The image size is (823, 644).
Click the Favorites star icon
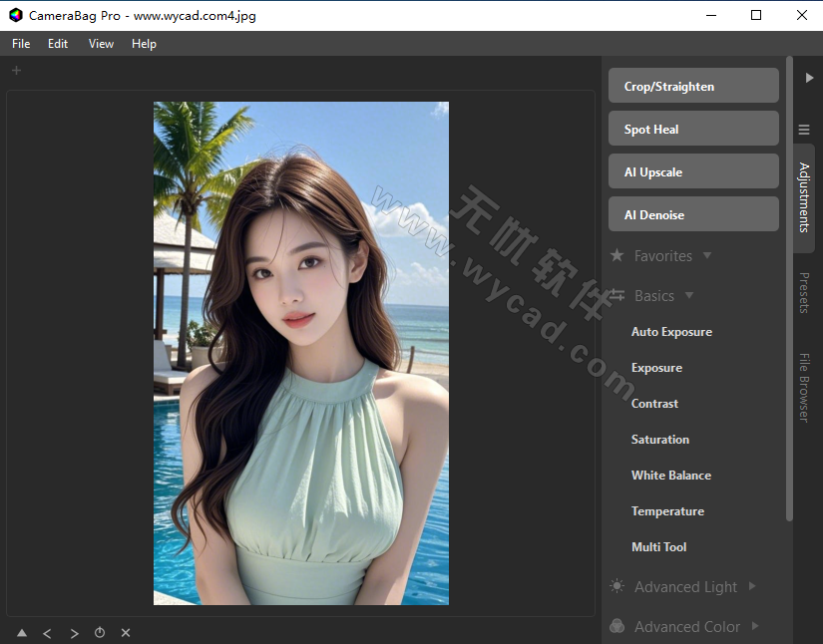(617, 255)
